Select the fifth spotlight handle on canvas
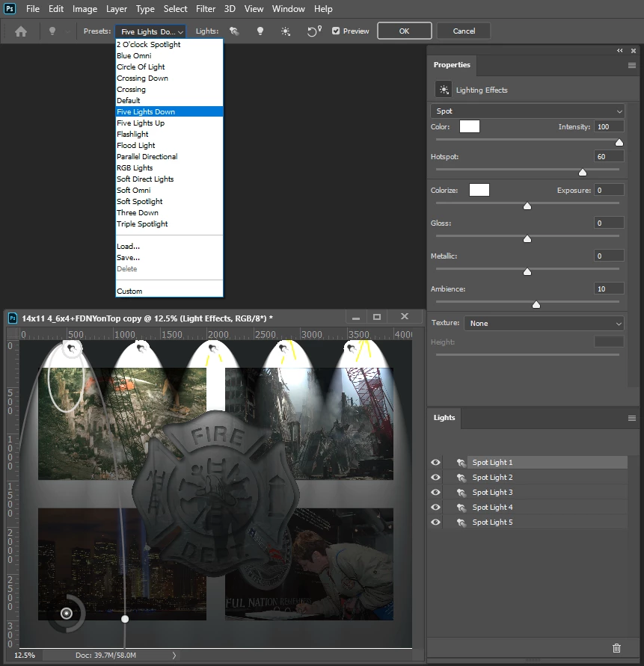 (x=351, y=349)
